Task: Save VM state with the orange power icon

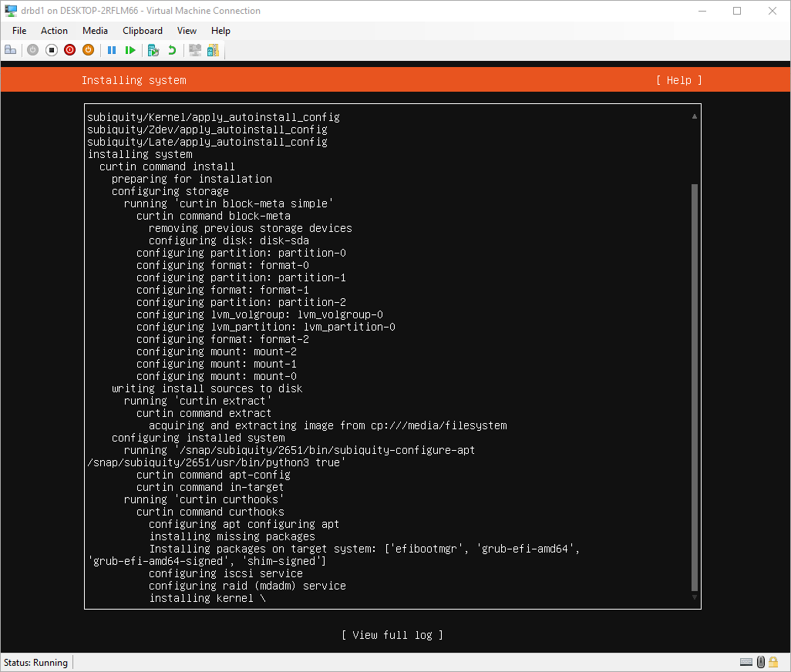Action: click(89, 50)
